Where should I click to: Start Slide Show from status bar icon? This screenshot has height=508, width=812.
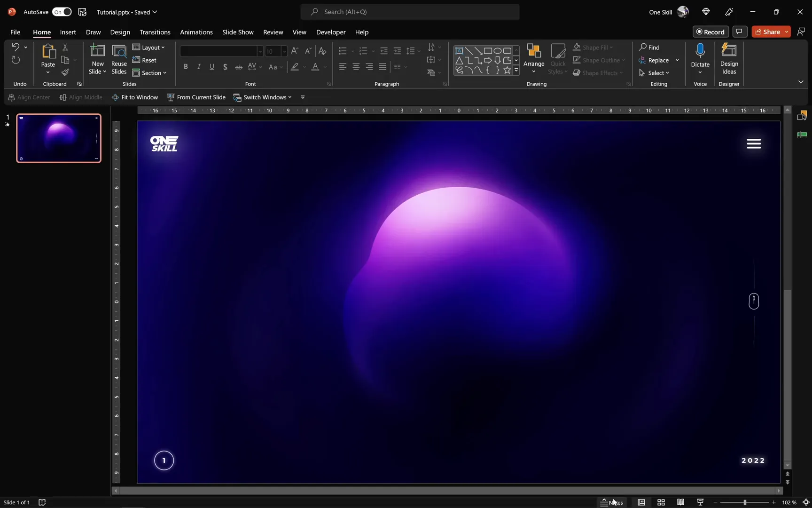(x=700, y=502)
